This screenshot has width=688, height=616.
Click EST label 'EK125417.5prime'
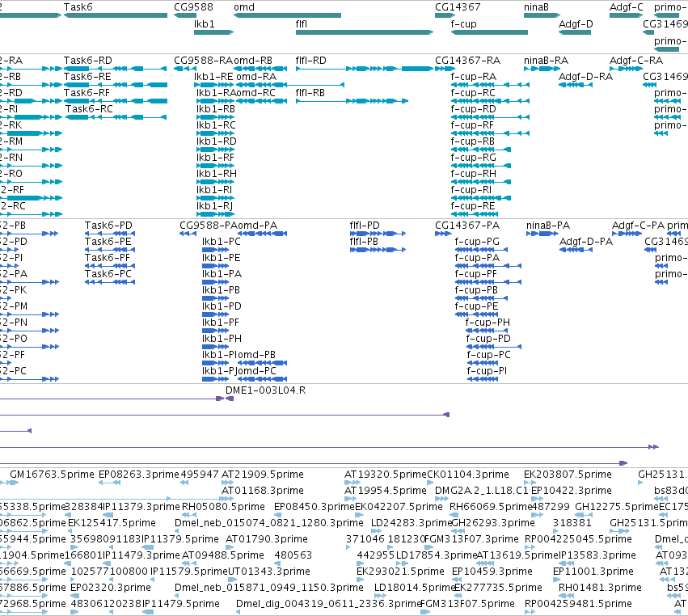click(112, 522)
